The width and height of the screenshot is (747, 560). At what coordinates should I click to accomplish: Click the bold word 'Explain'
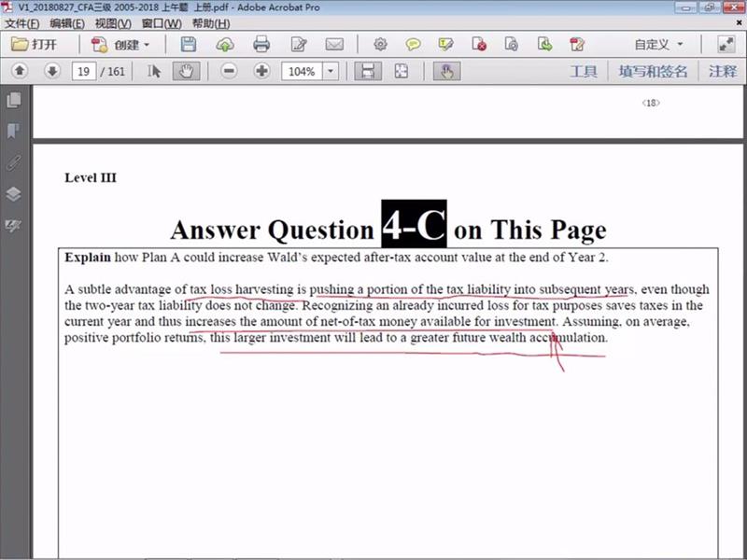click(88, 258)
